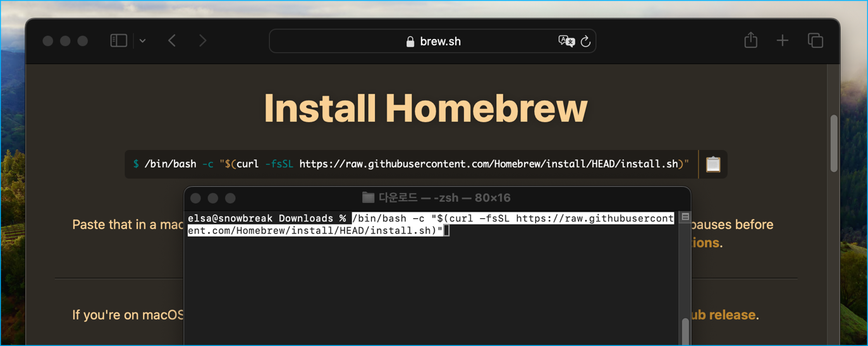Image resolution: width=868 pixels, height=346 pixels.
Task: Copy the install command with clipboard icon
Action: 713,164
